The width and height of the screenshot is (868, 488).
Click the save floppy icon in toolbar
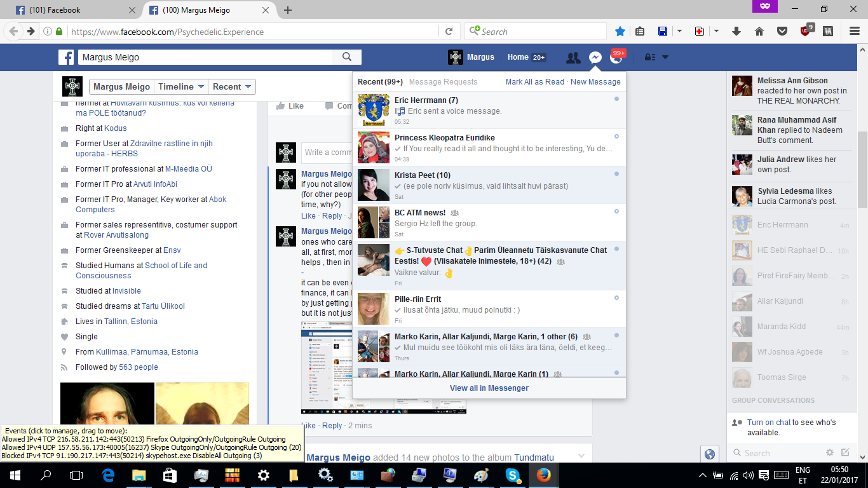[663, 31]
